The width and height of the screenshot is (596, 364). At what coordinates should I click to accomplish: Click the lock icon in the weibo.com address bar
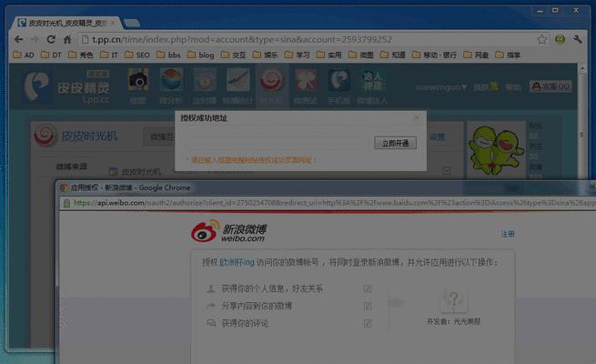pos(66,203)
